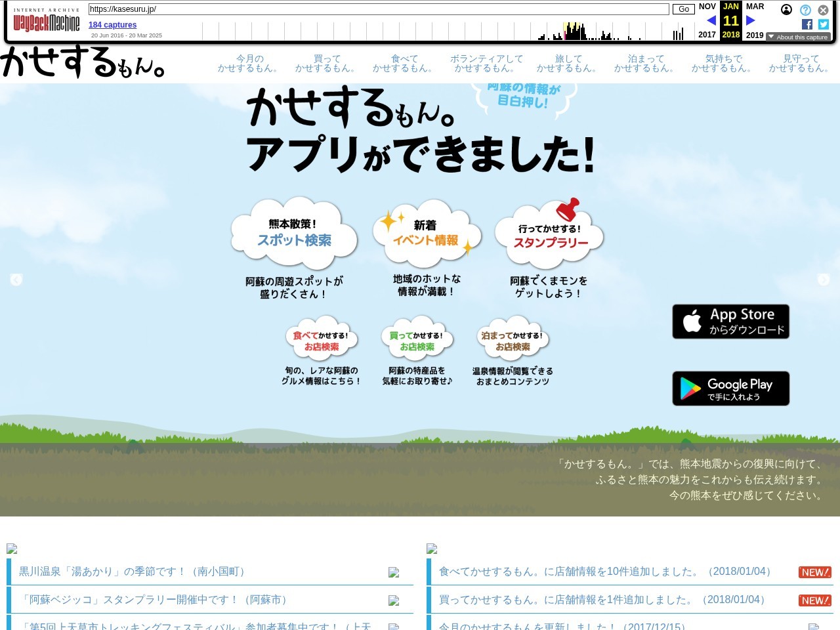Download from the App Store
Viewport: 840px width, 630px height.
coord(730,322)
